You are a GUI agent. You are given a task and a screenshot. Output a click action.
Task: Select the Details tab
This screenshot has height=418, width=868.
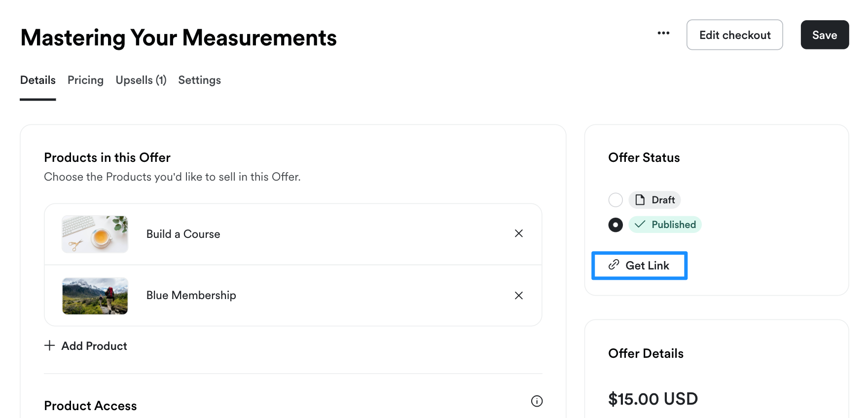[x=38, y=80]
